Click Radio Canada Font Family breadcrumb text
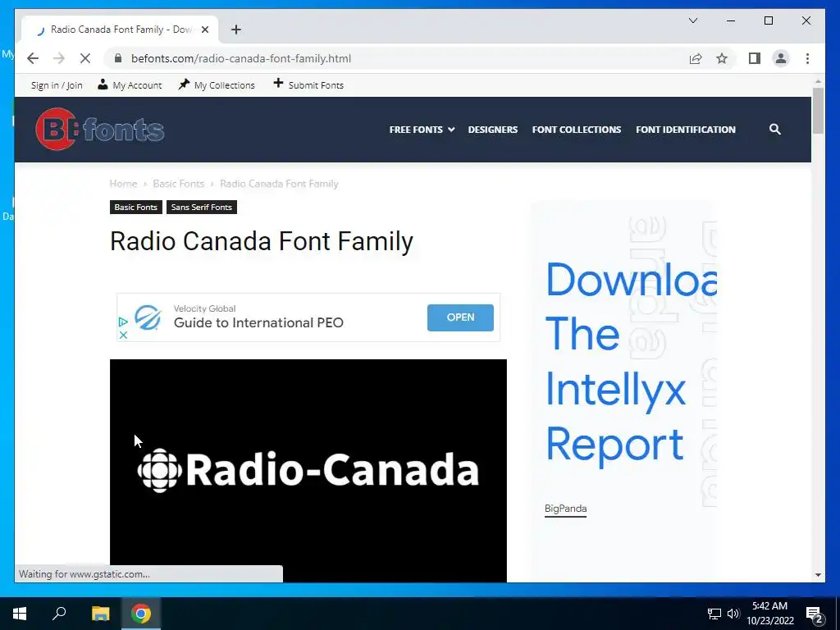840x630 pixels. 279,184
